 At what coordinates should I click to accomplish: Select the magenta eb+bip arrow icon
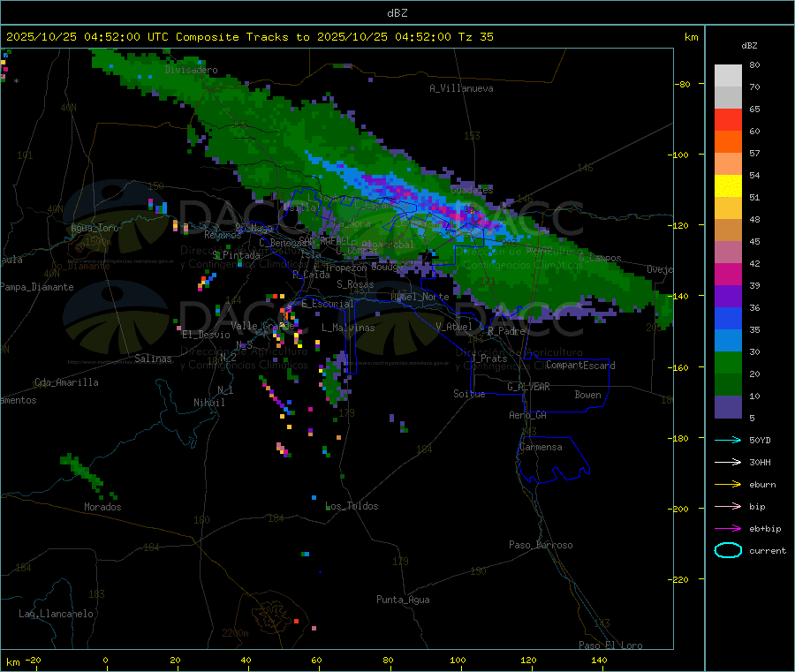click(727, 528)
